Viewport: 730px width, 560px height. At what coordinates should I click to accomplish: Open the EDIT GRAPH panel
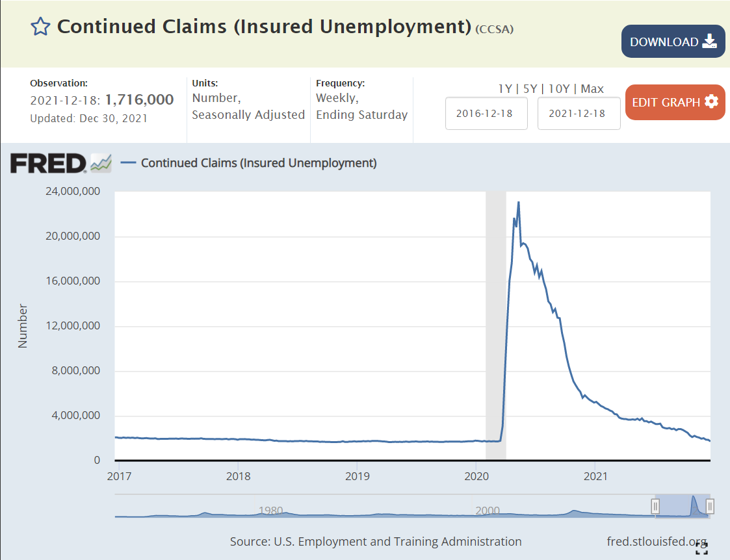[675, 102]
